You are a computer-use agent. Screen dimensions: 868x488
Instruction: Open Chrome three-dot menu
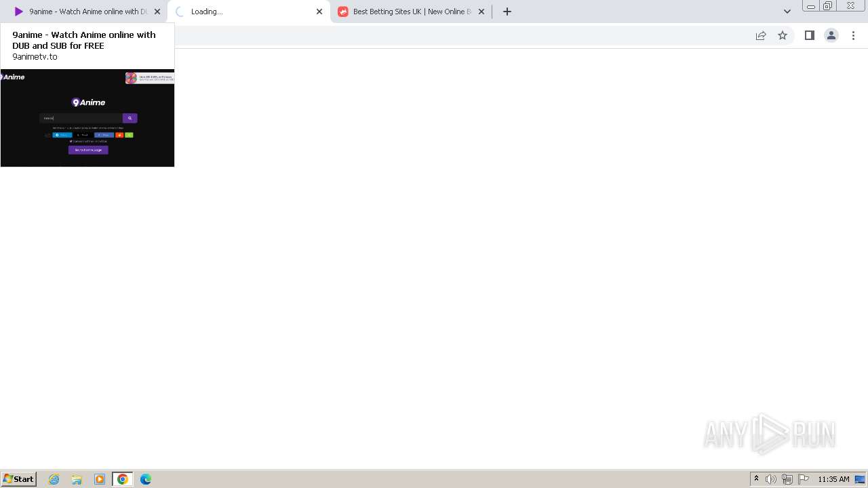pyautogui.click(x=854, y=35)
